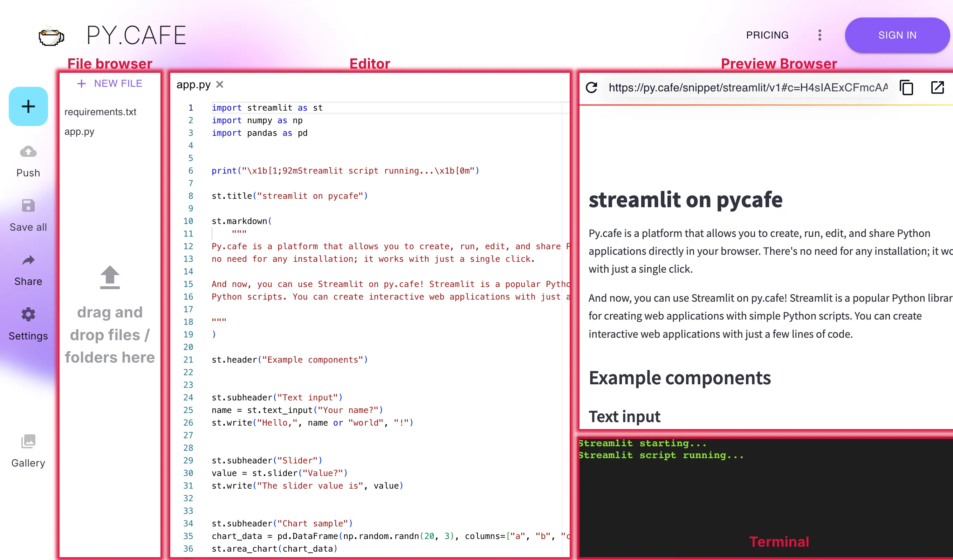
Task: Select the requirements.txt file
Action: 102,111
